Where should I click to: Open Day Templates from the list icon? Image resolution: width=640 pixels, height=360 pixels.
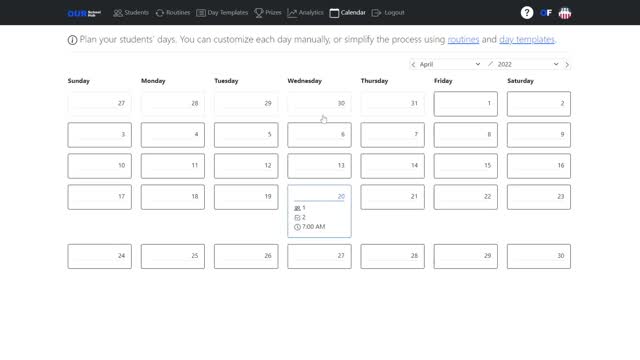[x=201, y=13]
